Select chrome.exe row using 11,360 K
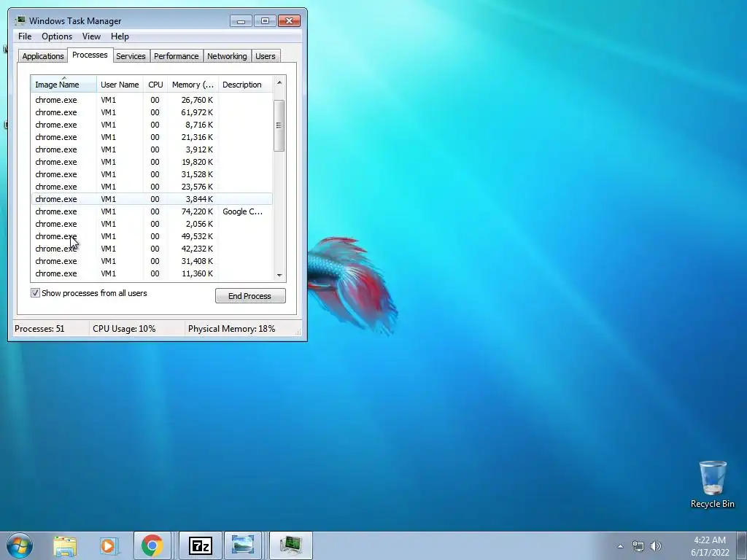The width and height of the screenshot is (747, 560). (x=152, y=273)
